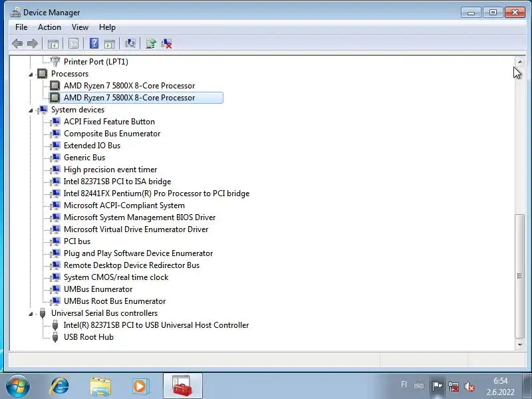Click network status tray icon

[454, 386]
